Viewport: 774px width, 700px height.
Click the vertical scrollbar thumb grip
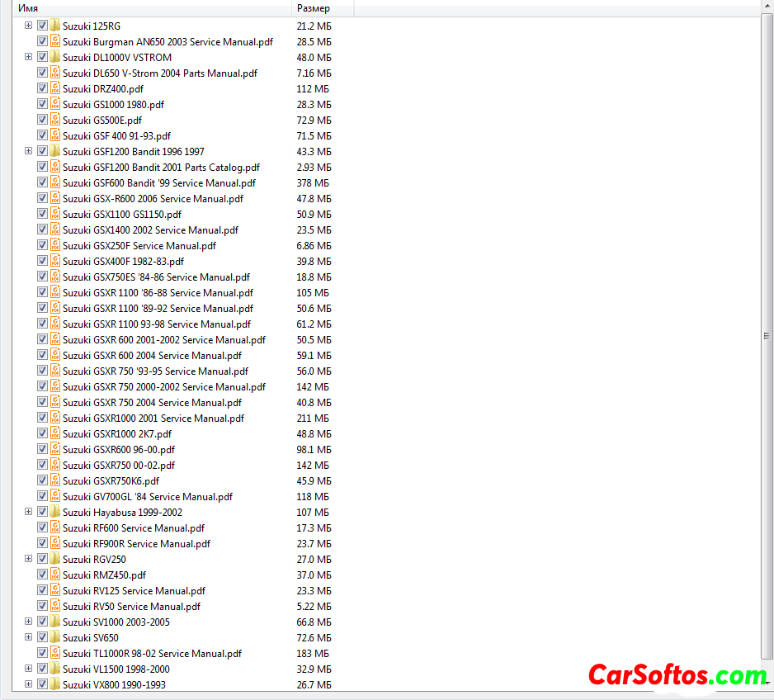[767, 335]
